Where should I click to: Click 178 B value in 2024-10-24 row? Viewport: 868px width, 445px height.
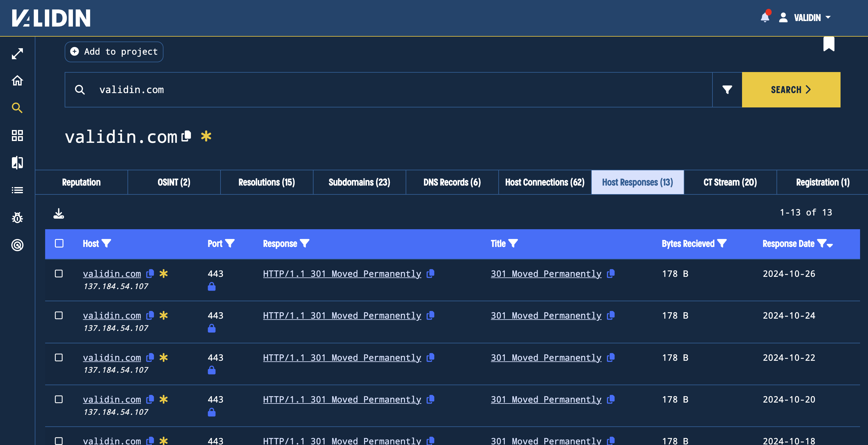click(675, 316)
